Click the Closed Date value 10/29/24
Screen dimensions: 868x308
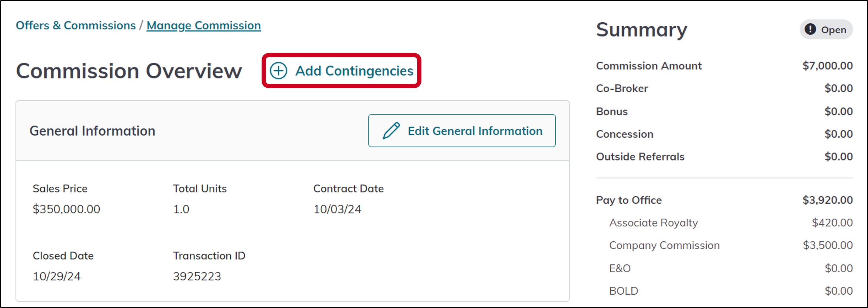(57, 276)
